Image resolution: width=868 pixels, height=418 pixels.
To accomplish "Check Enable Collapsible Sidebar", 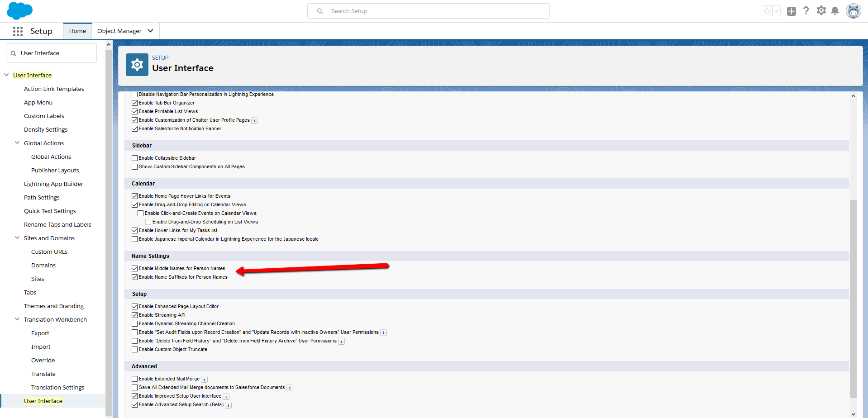I will click(x=134, y=158).
